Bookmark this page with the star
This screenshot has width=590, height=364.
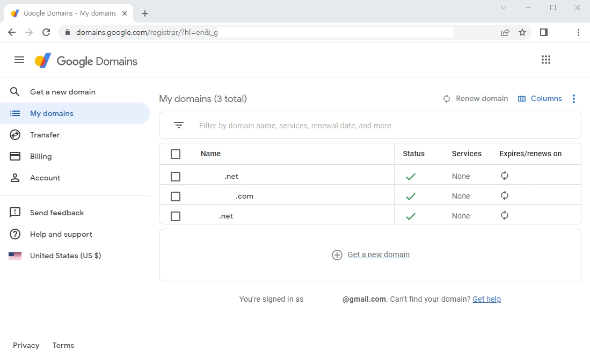click(x=522, y=32)
